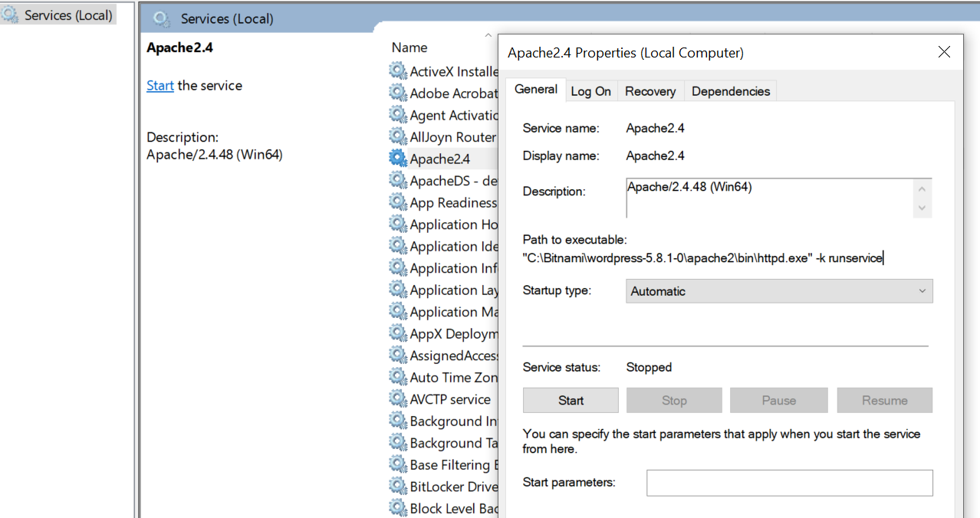Switch to the Log On tab

click(590, 91)
